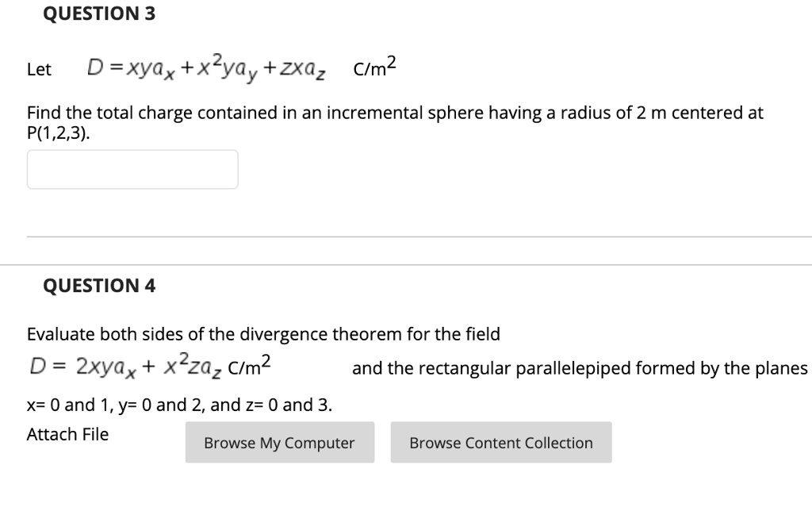
Task: Select the text about the incremental sphere
Action: coord(396,112)
